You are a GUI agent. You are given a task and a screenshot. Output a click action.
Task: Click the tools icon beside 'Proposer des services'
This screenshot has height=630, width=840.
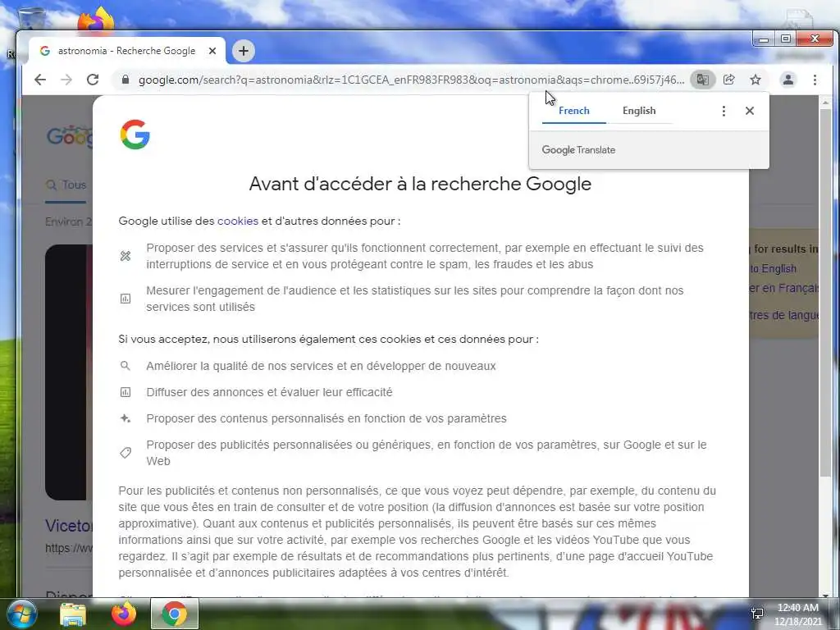click(126, 256)
